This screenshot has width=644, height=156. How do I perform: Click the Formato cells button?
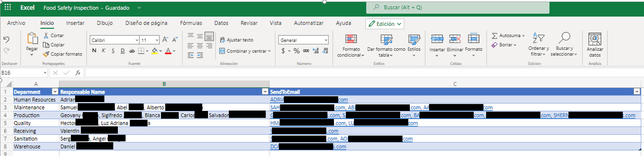[x=474, y=45]
